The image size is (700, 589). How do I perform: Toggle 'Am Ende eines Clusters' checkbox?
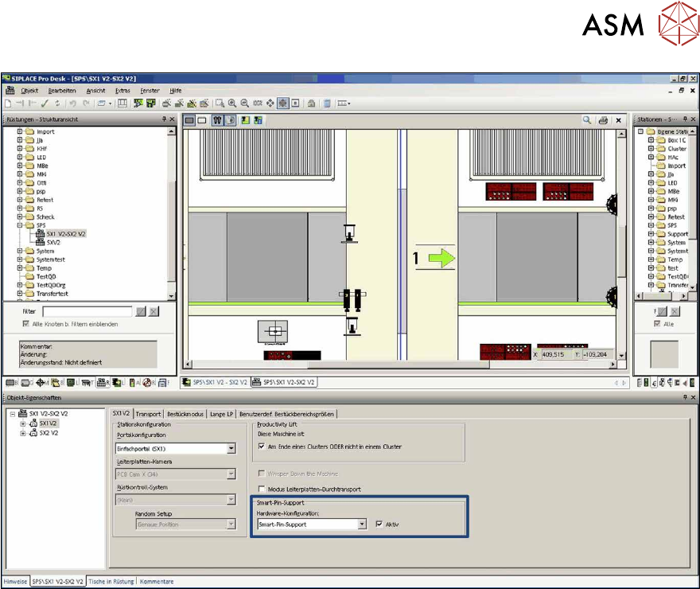(262, 447)
